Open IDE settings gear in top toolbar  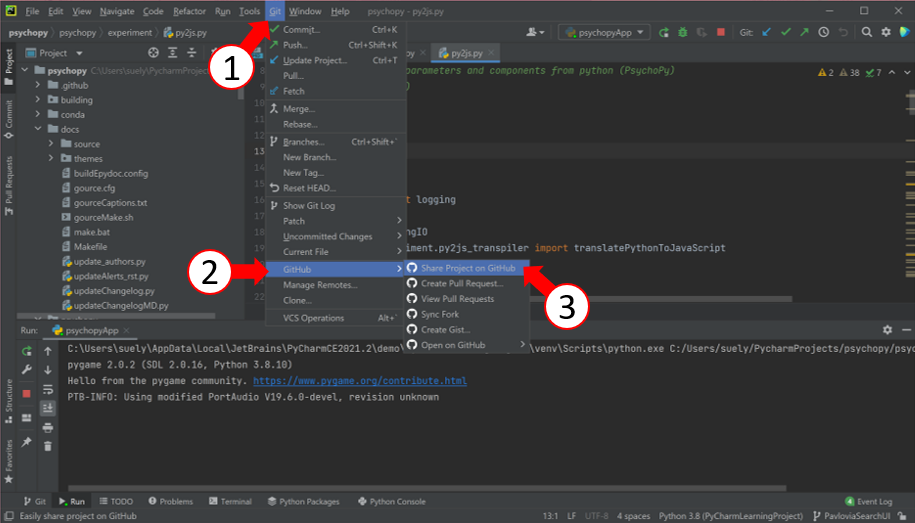point(886,33)
